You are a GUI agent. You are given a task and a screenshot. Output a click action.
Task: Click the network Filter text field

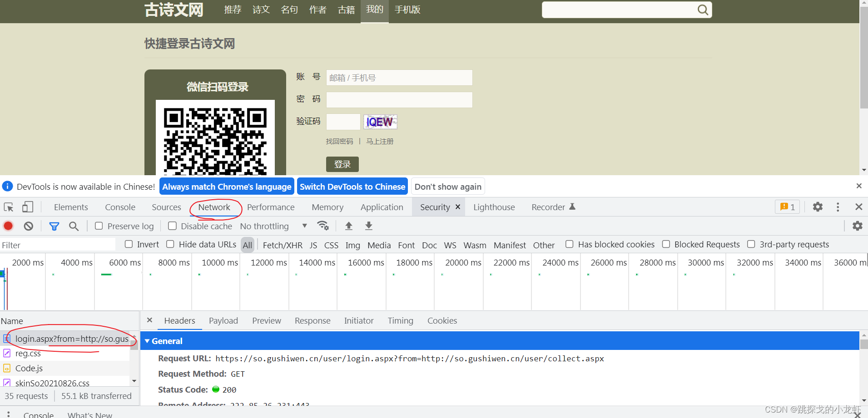(58, 245)
